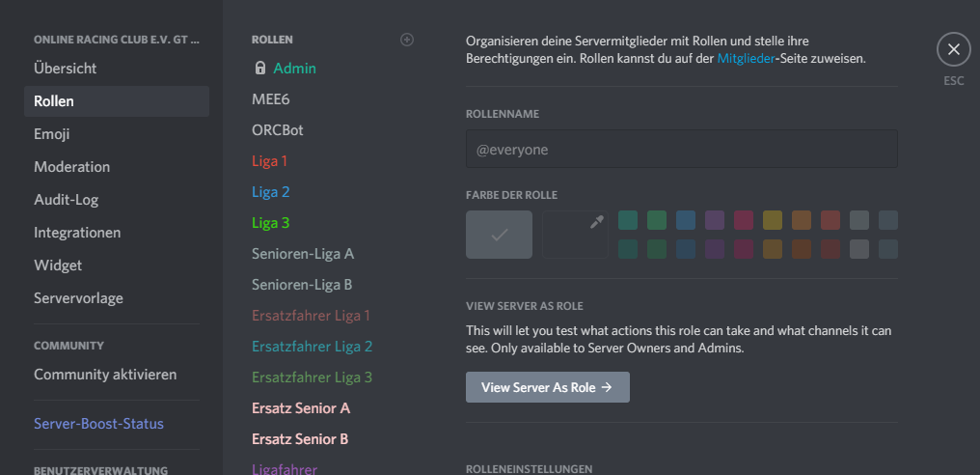Click the lock icon beside Admin role
Viewport: 980px width, 475px height.
point(260,69)
